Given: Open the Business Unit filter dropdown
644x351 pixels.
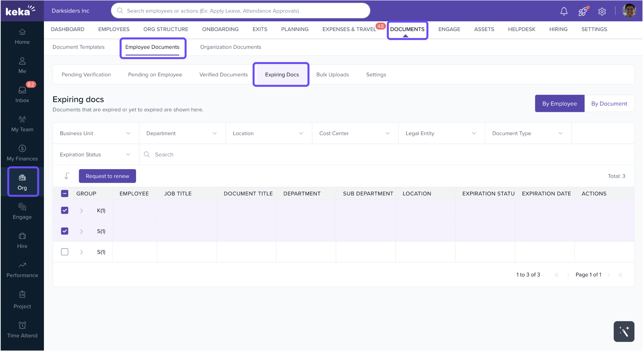Looking at the screenshot, I should 96,133.
